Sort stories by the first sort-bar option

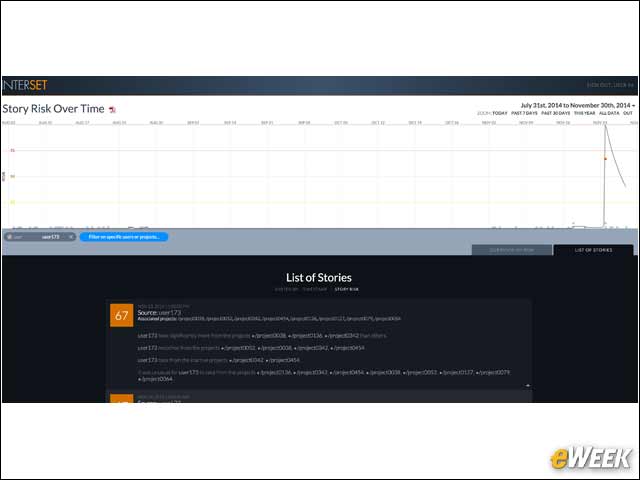[x=286, y=289]
